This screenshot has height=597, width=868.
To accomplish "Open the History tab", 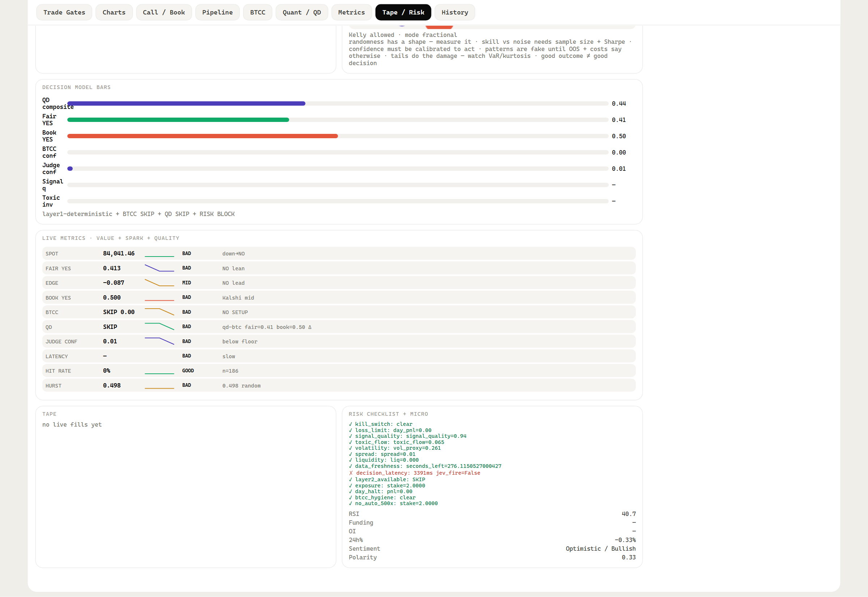I will tap(455, 12).
